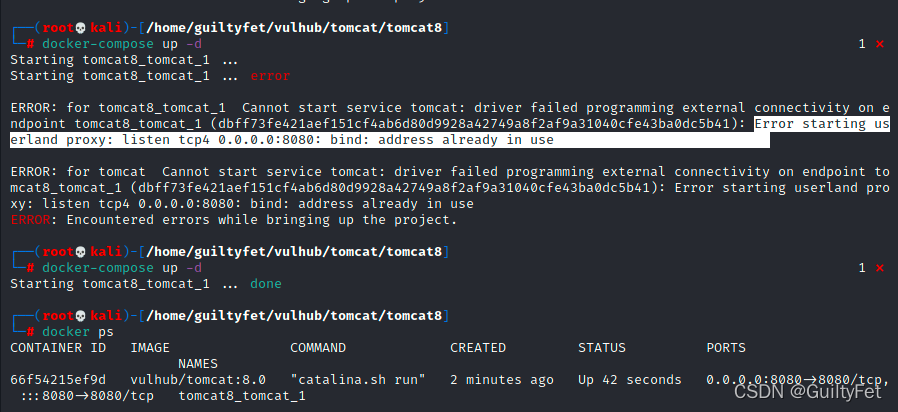The width and height of the screenshot is (898, 412).
Task: Click the "catalina.sh run" command entry
Action: 358,380
